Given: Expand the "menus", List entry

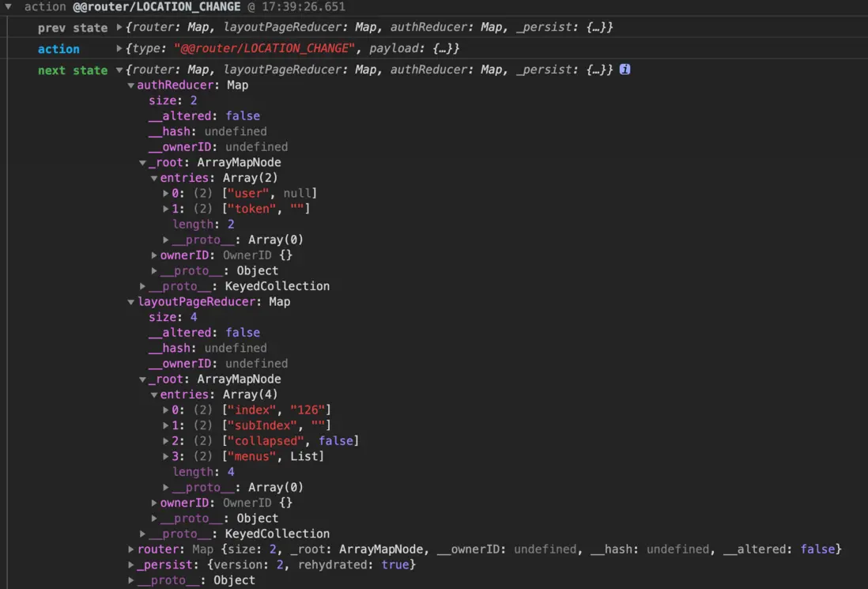Looking at the screenshot, I should pyautogui.click(x=165, y=456).
